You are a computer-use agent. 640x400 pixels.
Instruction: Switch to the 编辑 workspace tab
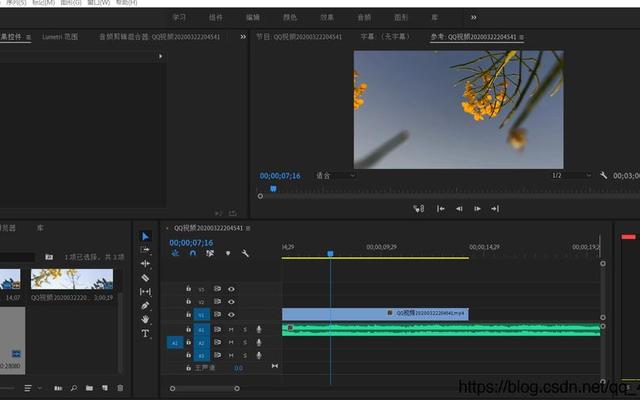pos(253,17)
